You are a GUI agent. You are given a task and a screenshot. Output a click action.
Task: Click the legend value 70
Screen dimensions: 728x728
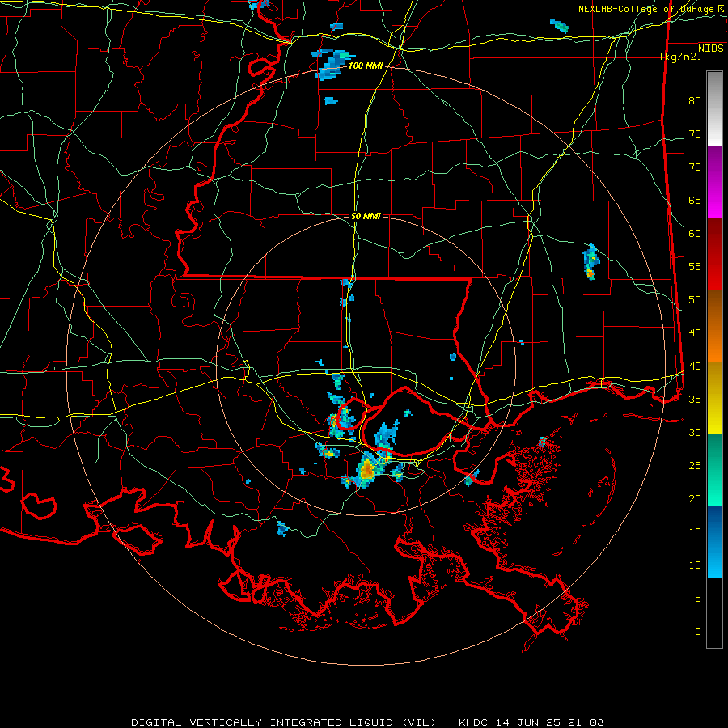pos(695,167)
